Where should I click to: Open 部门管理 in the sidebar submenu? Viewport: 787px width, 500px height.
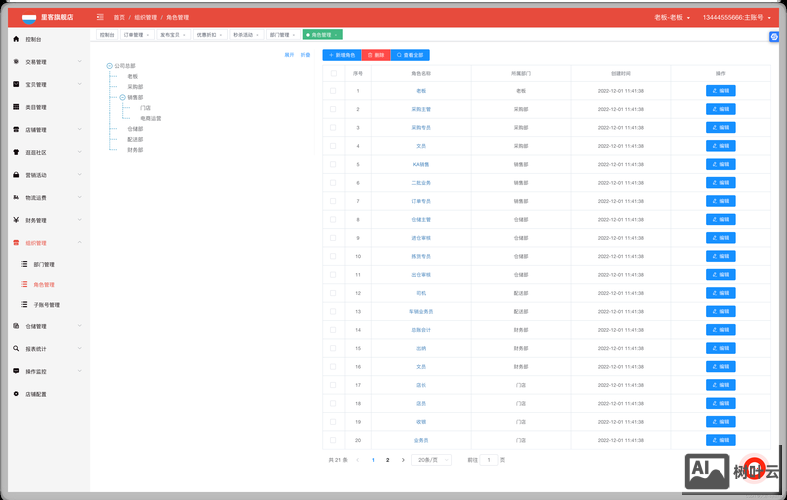point(44,265)
